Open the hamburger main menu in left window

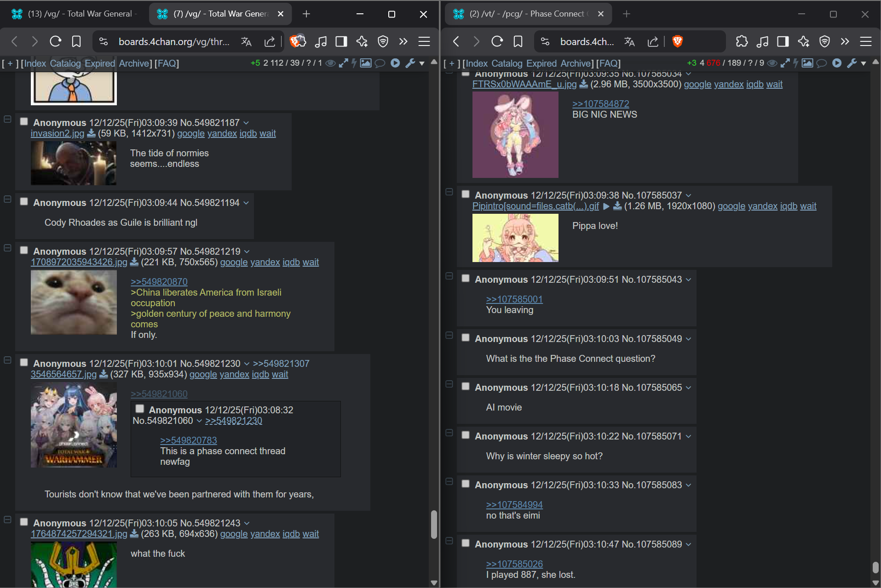click(x=424, y=41)
